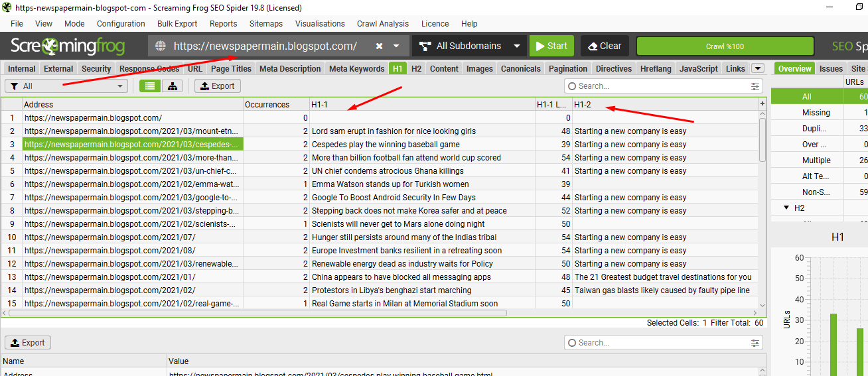Collapse the H2 tree section in Overview
Image resolution: width=868 pixels, height=376 pixels.
pos(786,208)
